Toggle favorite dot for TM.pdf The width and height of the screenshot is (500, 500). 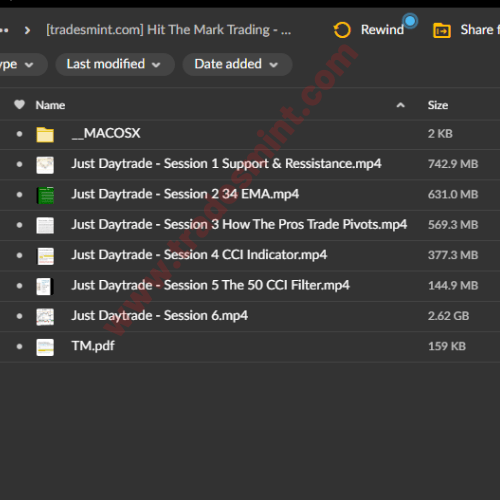pyautogui.click(x=19, y=346)
